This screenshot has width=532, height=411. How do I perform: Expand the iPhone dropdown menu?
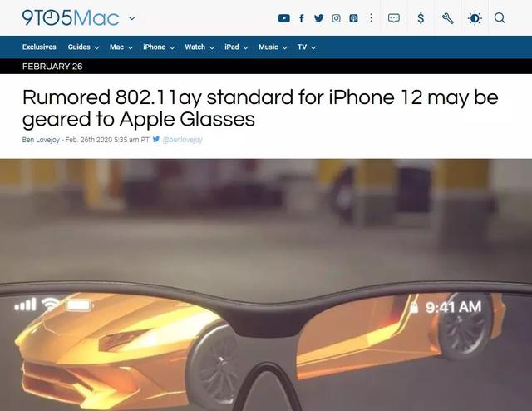[x=159, y=47]
